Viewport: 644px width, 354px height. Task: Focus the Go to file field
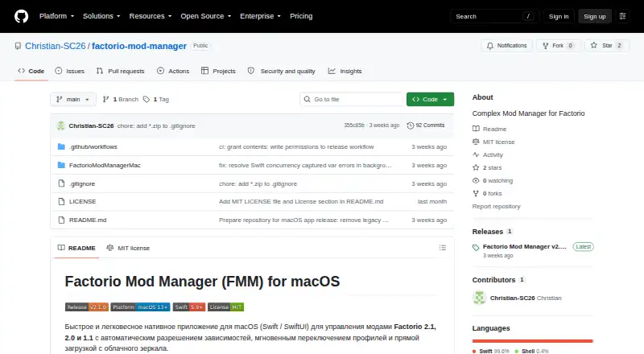point(352,100)
